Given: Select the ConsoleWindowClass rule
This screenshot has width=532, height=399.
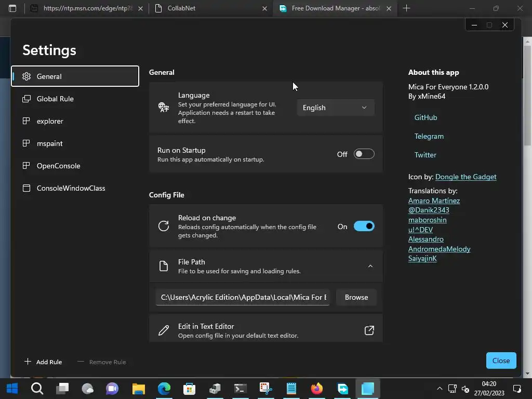Looking at the screenshot, I should click(75, 188).
